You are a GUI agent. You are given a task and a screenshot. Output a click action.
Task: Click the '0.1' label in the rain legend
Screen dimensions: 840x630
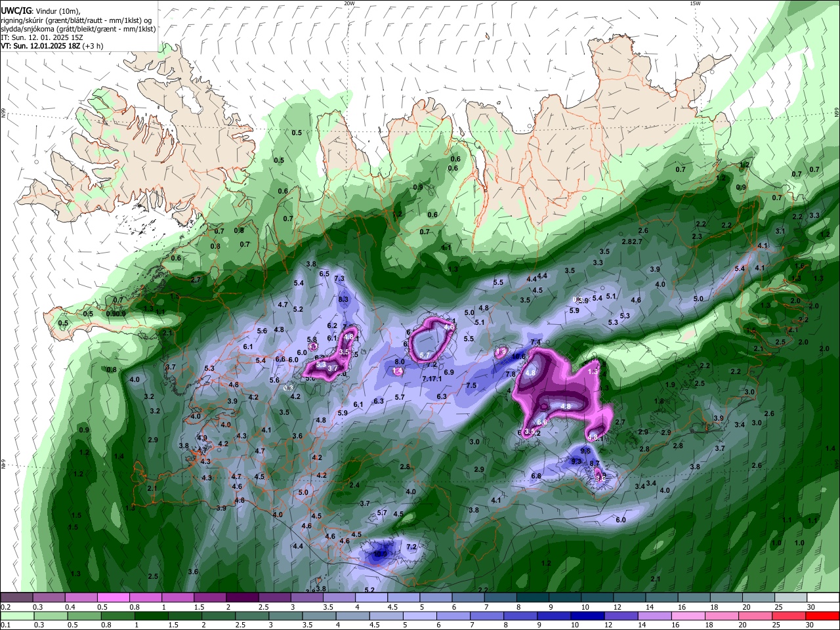coord(5,625)
